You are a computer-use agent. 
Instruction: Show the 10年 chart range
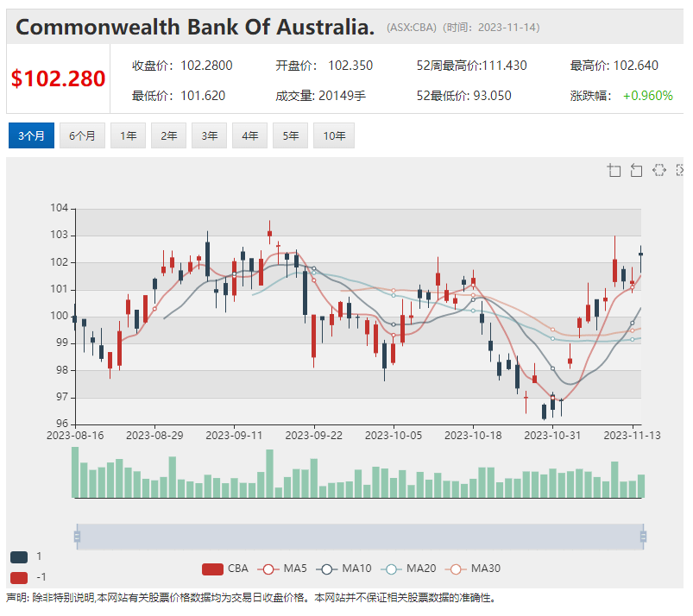(334, 136)
